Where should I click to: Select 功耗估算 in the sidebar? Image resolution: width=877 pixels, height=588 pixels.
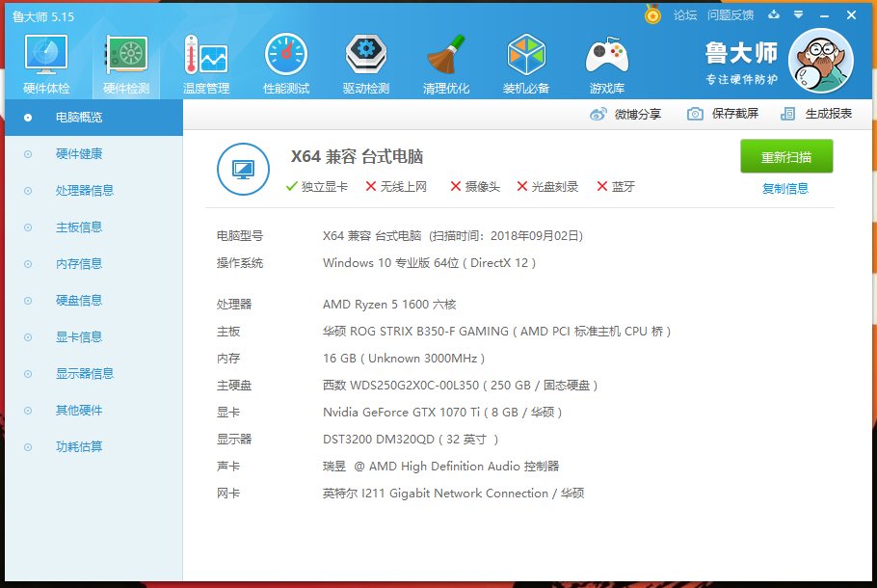(x=79, y=447)
